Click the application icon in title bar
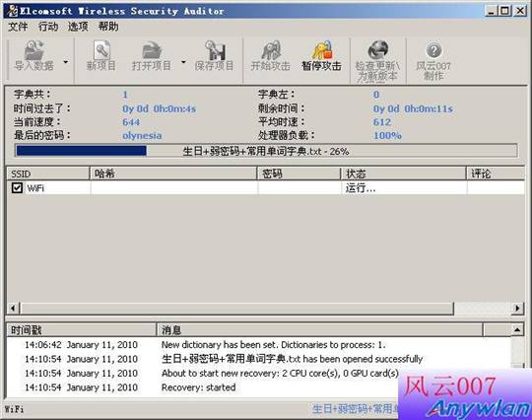The height and width of the screenshot is (420, 532). coord(13,11)
